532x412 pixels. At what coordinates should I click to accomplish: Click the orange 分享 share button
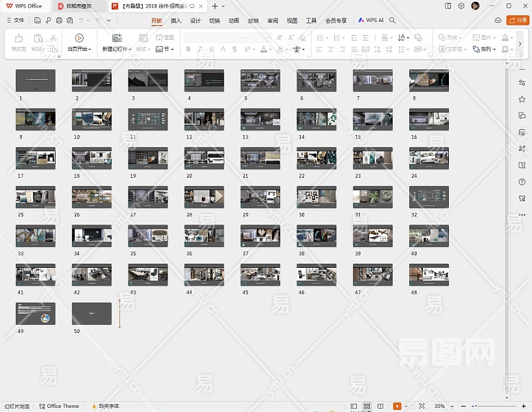pos(518,21)
